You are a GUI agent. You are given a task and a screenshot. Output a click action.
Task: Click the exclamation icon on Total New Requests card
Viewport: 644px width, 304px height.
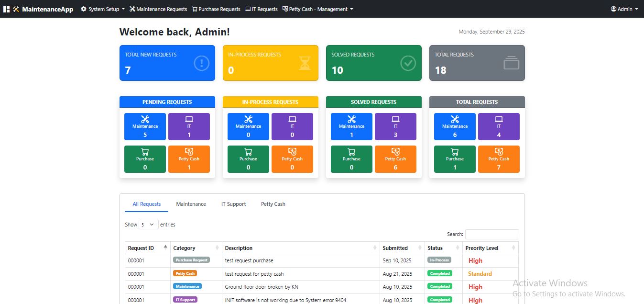pyautogui.click(x=201, y=63)
